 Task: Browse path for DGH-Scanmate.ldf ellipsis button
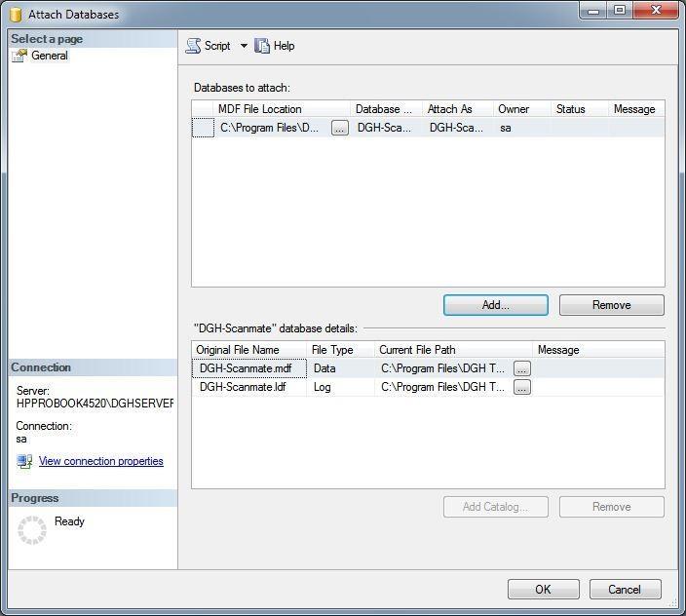pyautogui.click(x=522, y=387)
